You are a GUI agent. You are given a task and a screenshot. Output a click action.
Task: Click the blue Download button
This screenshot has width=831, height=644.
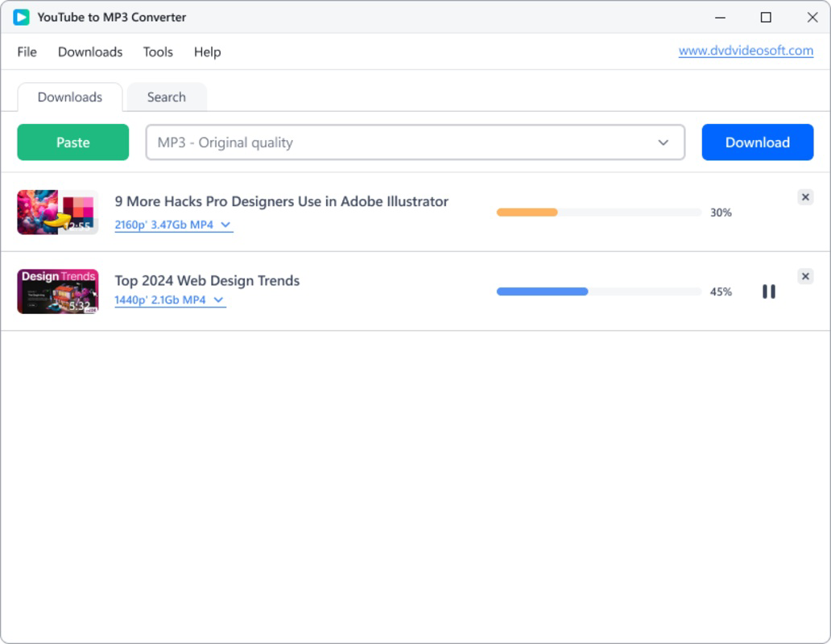coord(758,142)
